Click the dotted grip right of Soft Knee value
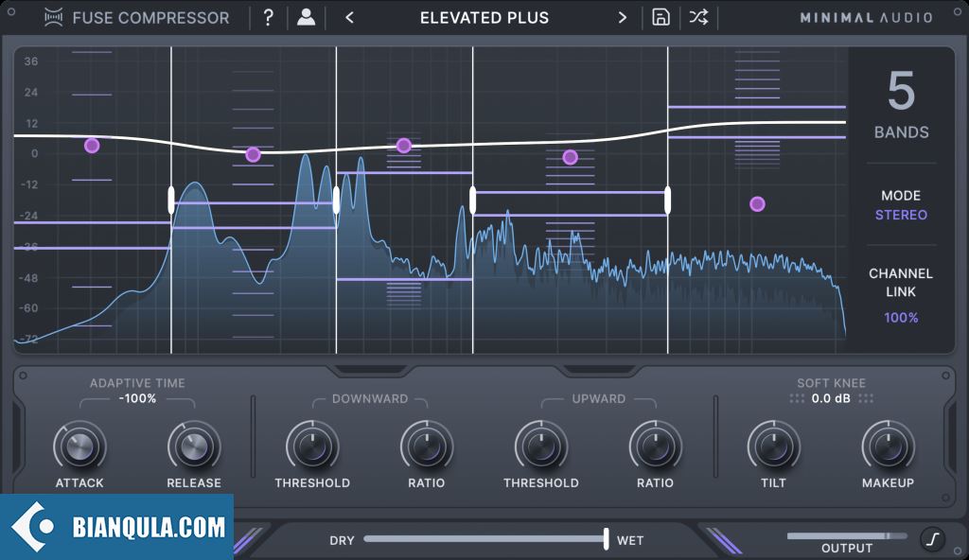Viewport: 969px width, 560px height. (x=866, y=398)
